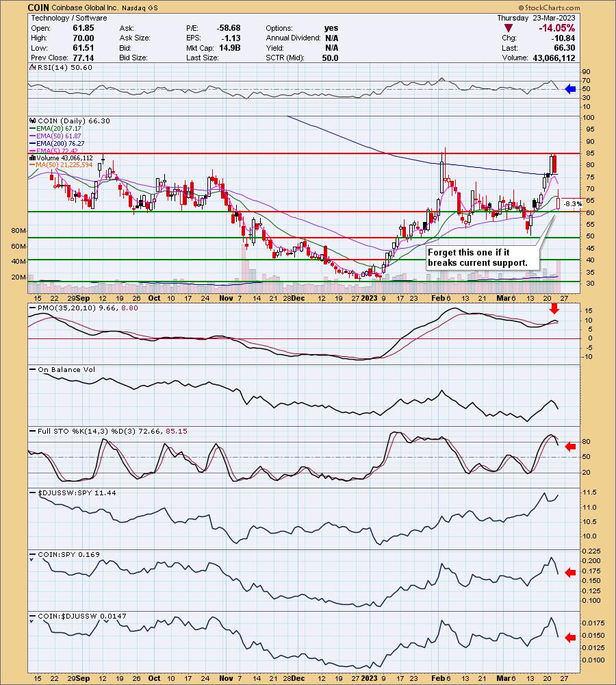Click the date Thursday 23-Mar-2023

[x=537, y=18]
